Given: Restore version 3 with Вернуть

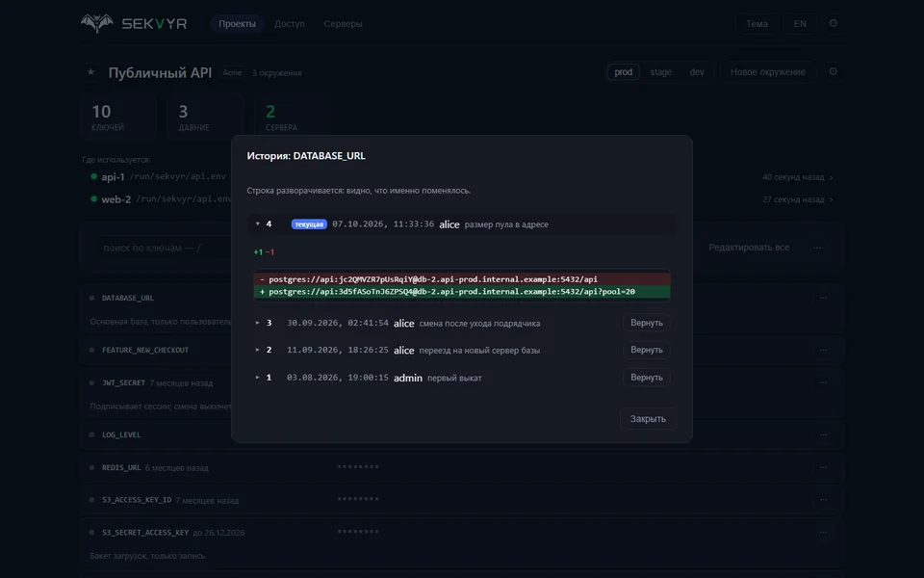Looking at the screenshot, I should (647, 324).
